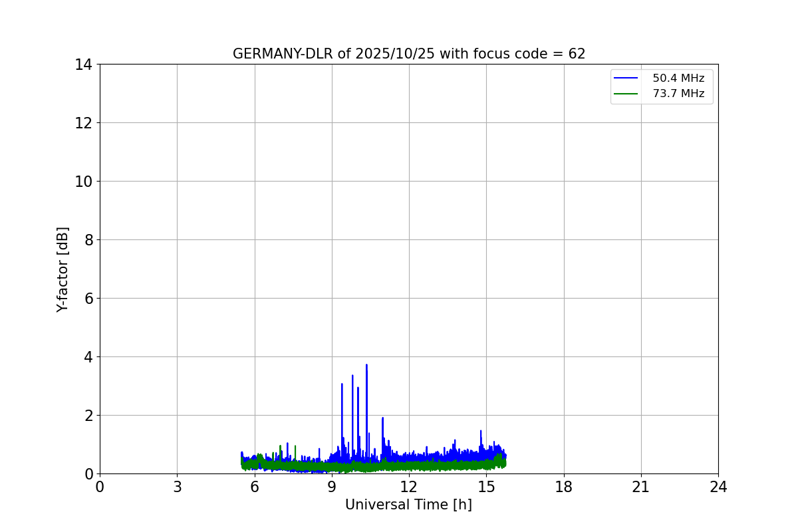This screenshot has height=532, width=798.
Task: Click the y-axis tick label 2
Action: tap(88, 416)
